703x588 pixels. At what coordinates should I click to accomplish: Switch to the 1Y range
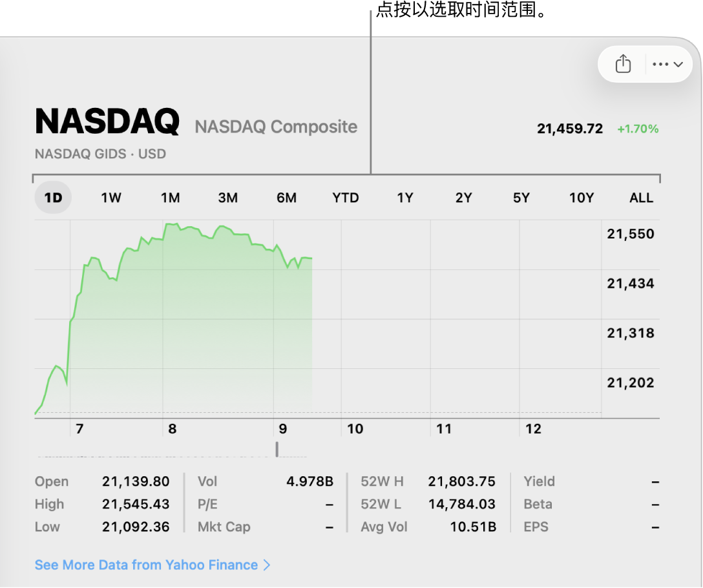pyautogui.click(x=404, y=198)
